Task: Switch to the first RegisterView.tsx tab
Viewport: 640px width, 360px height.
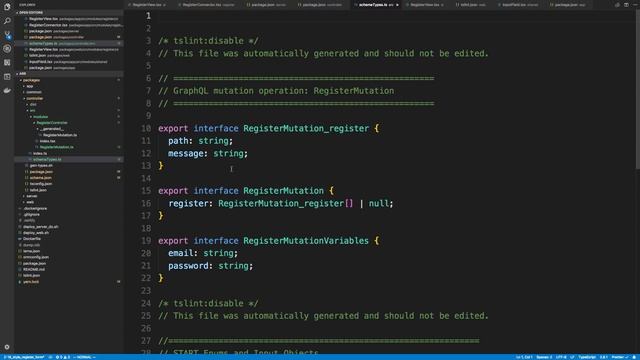Action: [148, 5]
